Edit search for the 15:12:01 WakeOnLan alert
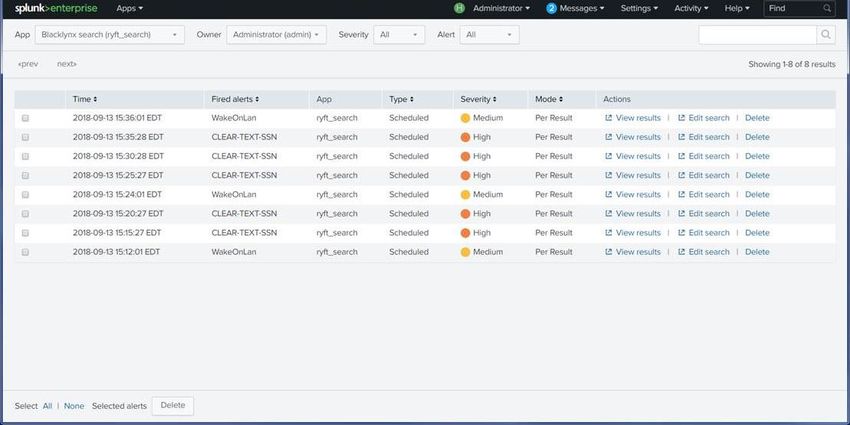Screen dimensions: 850x425 (x=704, y=252)
